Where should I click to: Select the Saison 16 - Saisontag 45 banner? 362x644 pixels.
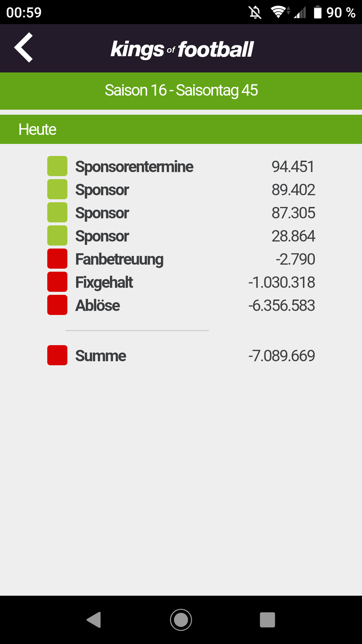pos(181,91)
